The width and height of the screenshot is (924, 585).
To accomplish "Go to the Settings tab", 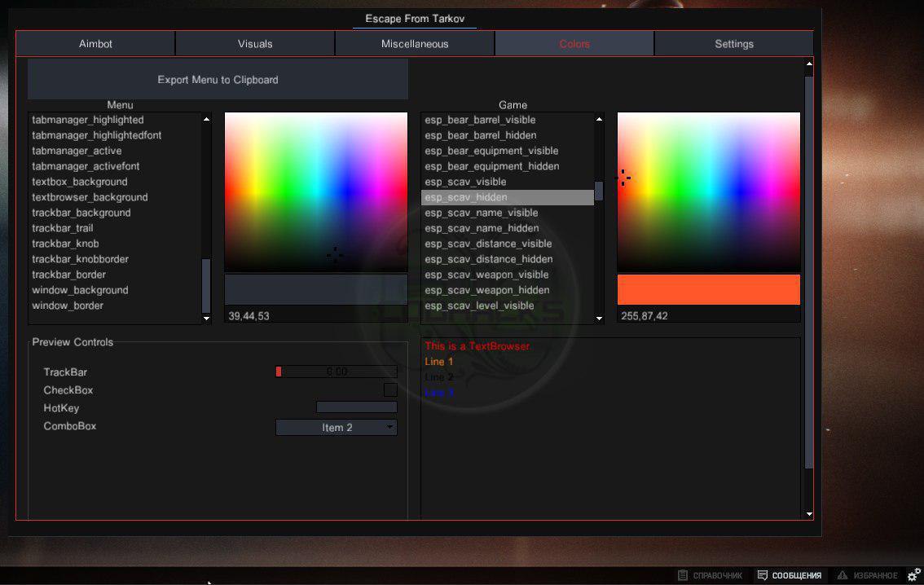I will (x=734, y=44).
